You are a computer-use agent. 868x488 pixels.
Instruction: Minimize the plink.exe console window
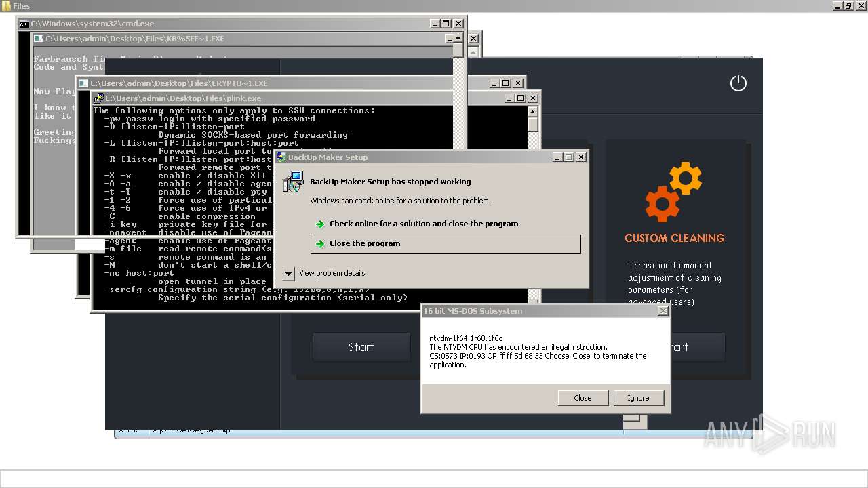(x=508, y=98)
